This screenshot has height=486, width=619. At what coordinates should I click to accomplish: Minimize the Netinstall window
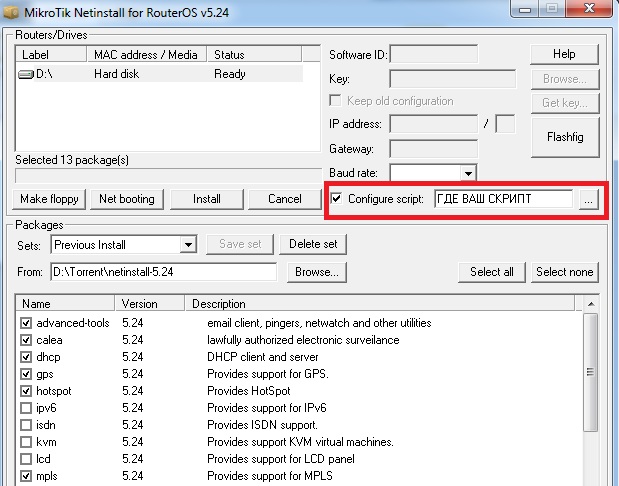[x=525, y=8]
